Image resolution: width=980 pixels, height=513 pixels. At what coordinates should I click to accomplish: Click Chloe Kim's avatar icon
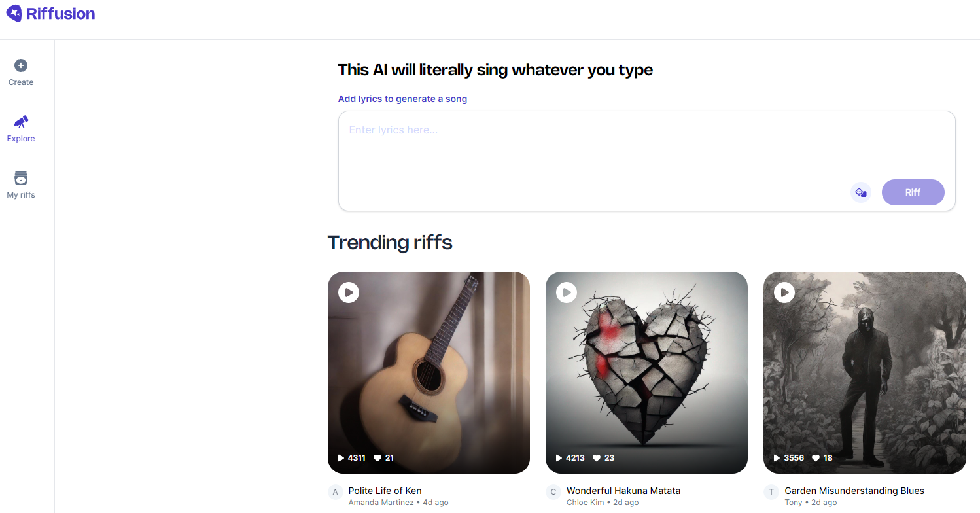coord(553,492)
